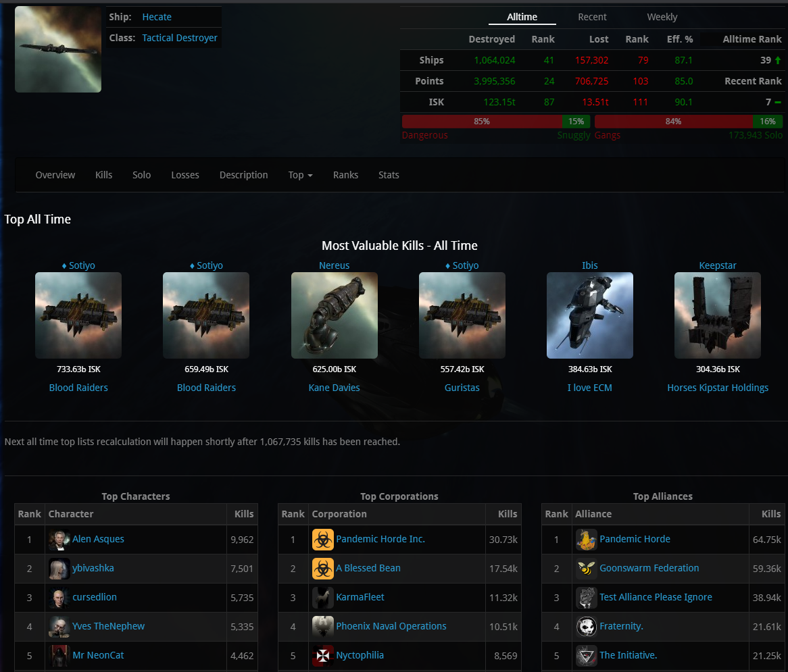Click The Initiative. alliance logo
The image size is (788, 672).
pos(587,656)
